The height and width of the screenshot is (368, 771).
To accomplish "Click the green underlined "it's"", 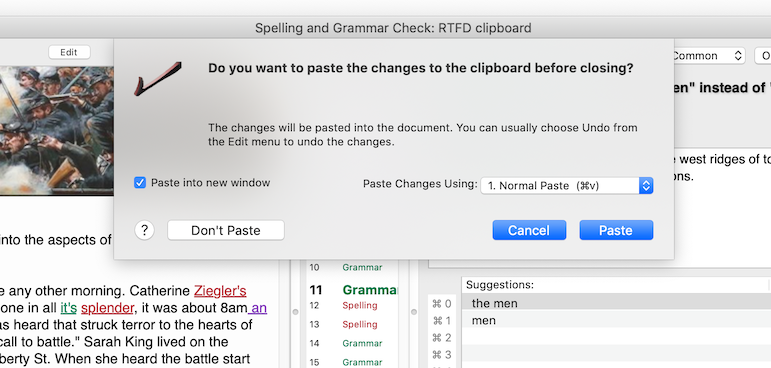I will click(68, 308).
